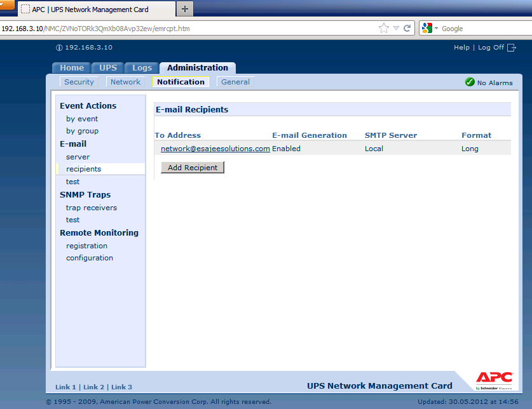
Task: Switch to the Home tab
Action: click(72, 67)
